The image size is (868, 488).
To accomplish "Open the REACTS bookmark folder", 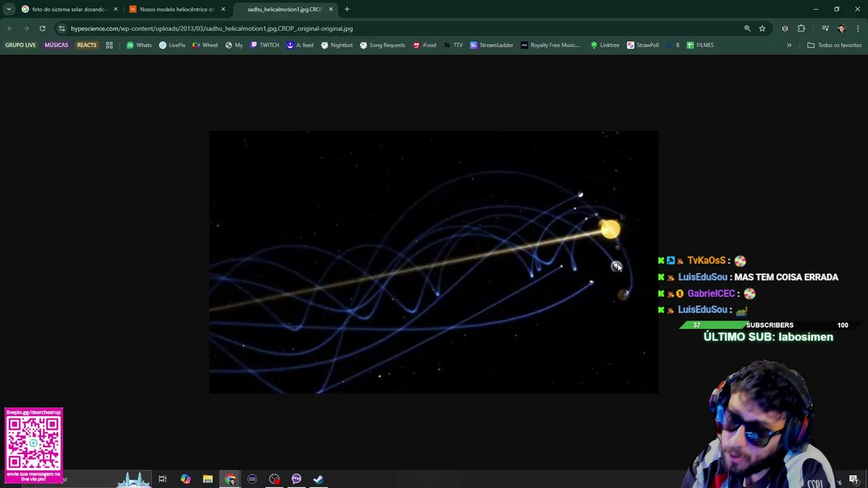I will pos(87,45).
